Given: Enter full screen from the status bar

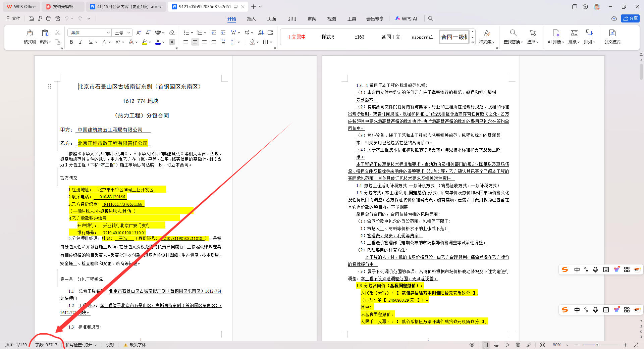Looking at the screenshot, I should tap(636, 345).
